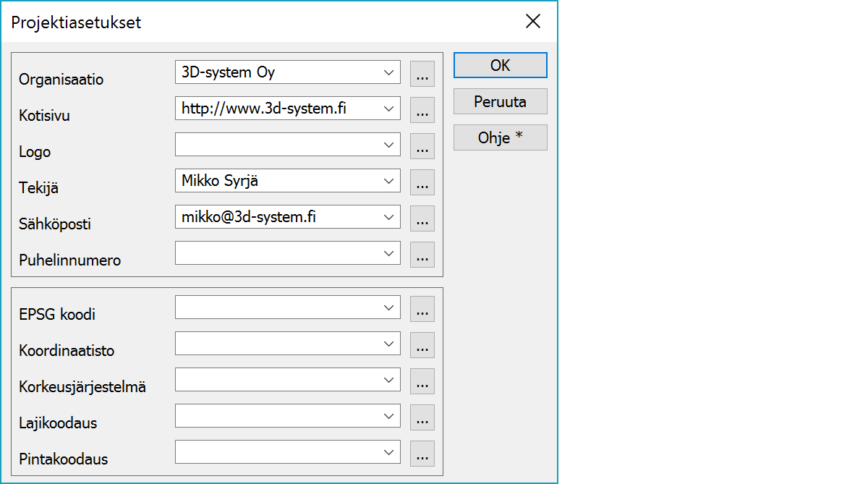
Task: Confirm settings with the OK button
Action: point(500,65)
